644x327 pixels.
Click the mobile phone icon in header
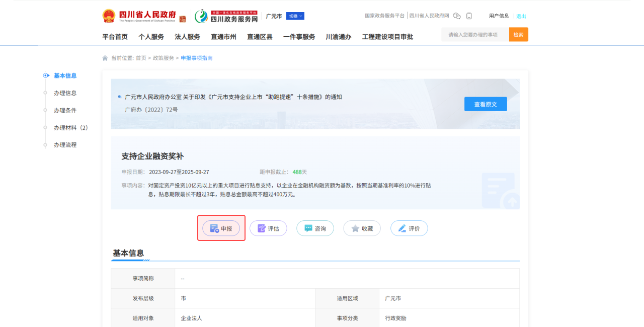pyautogui.click(x=469, y=16)
